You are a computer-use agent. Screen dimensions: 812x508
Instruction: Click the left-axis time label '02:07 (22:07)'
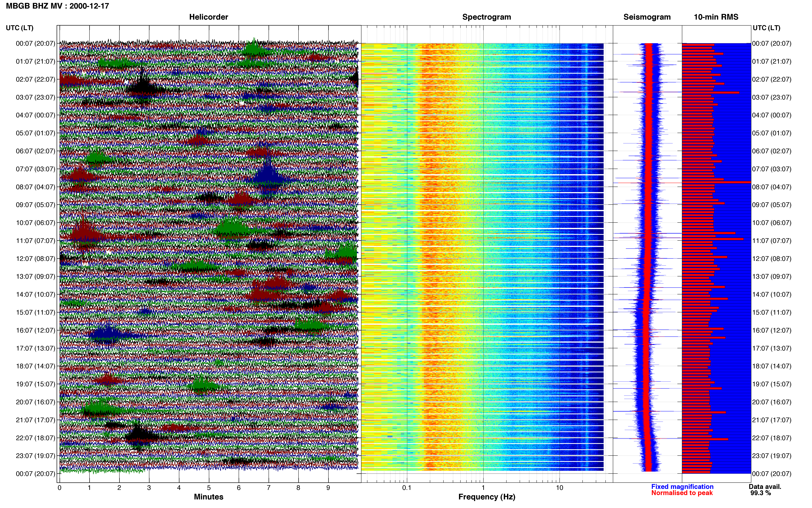pyautogui.click(x=35, y=79)
